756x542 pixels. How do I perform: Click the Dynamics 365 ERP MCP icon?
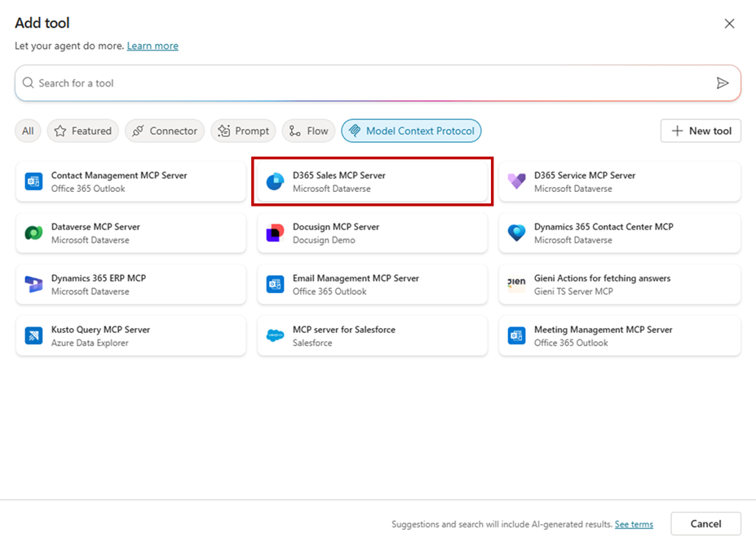tap(33, 285)
